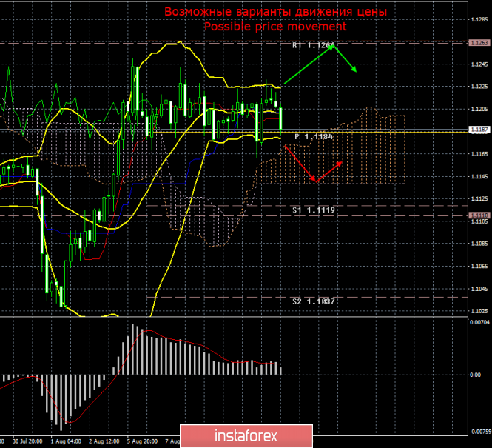492x448 pixels.
Task: Click the red upward rebound arrow
Action: pos(328,171)
